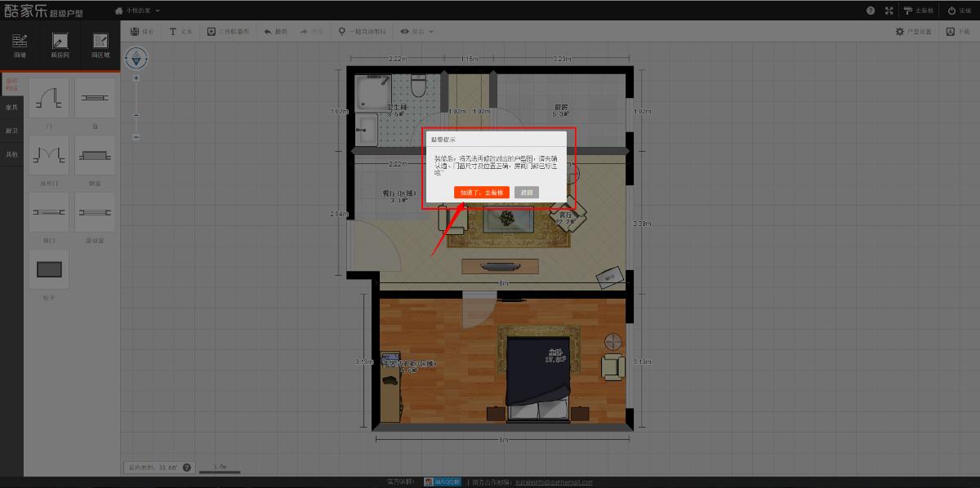
Task: Open the help question mark icon
Action: [x=871, y=11]
